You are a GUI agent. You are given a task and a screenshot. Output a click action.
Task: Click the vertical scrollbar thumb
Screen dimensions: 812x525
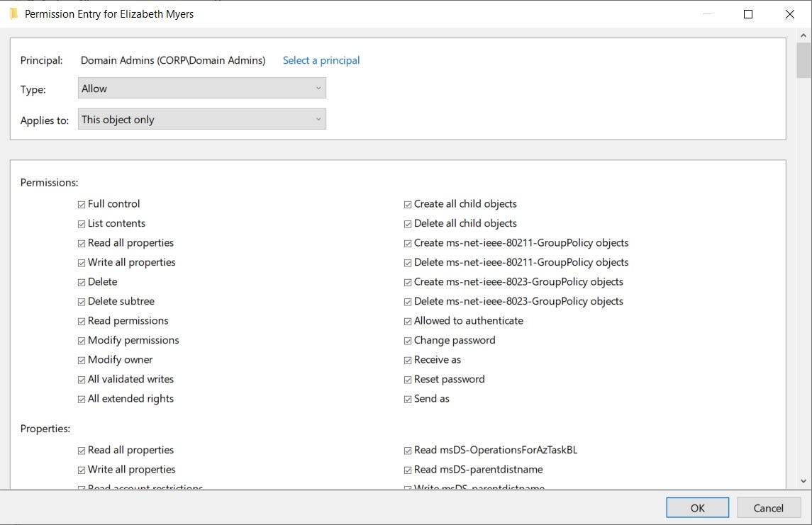(803, 60)
